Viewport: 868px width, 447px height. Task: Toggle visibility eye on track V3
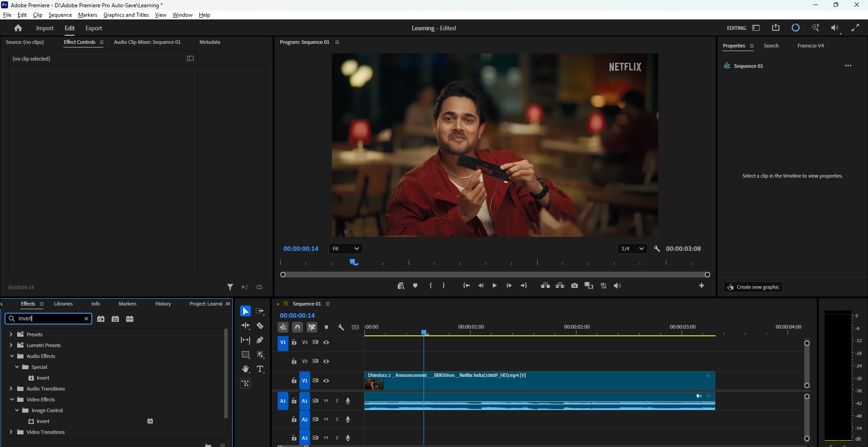click(x=326, y=343)
